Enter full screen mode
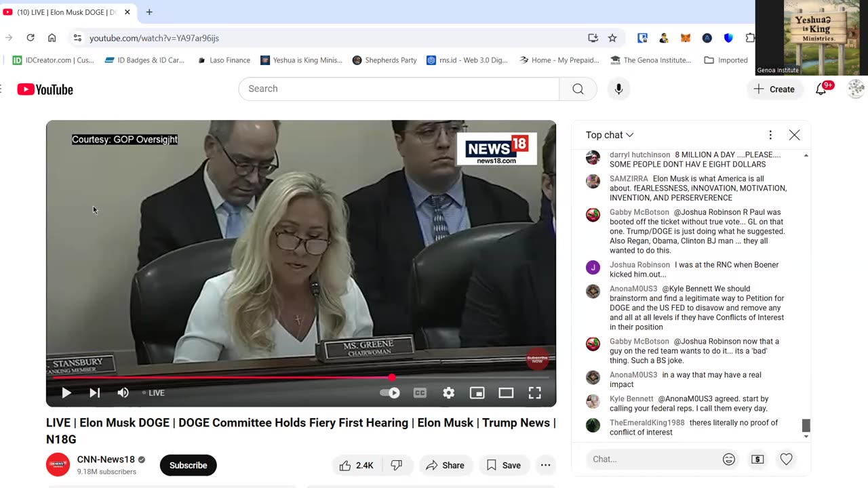 pyautogui.click(x=534, y=392)
